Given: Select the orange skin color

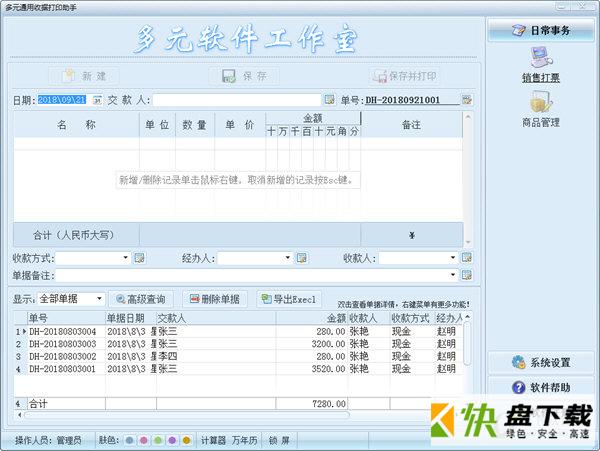Looking at the screenshot, I should (186, 440).
